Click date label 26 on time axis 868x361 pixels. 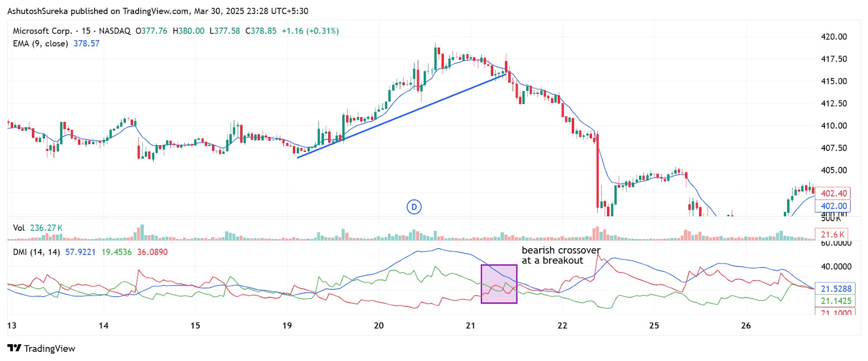coord(746,326)
